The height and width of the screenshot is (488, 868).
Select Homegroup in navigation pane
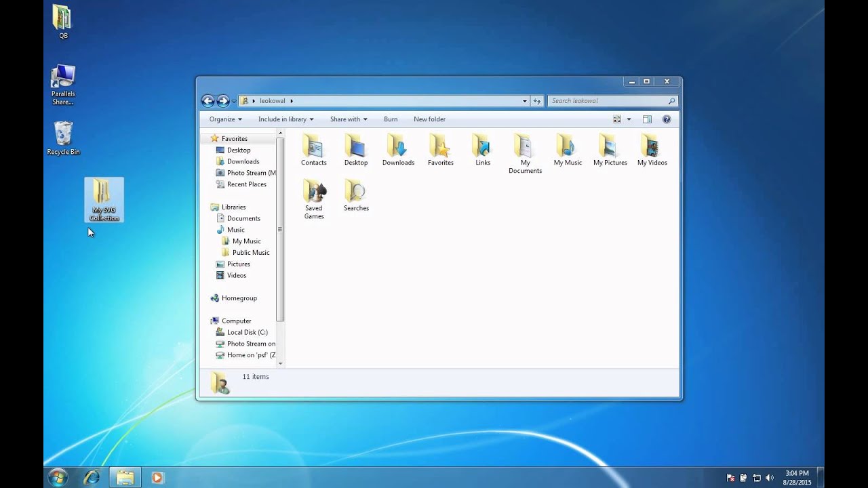click(x=239, y=298)
